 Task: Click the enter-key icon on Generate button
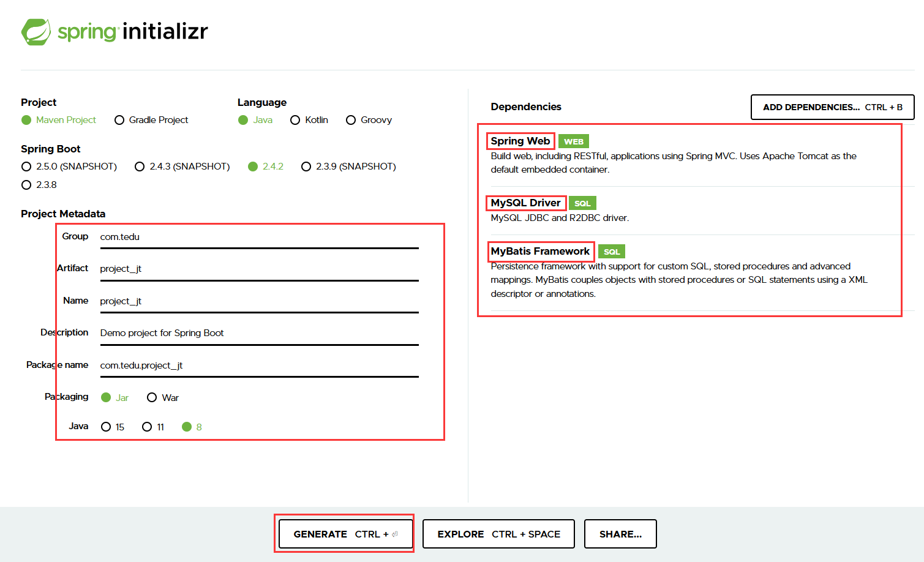(x=395, y=534)
